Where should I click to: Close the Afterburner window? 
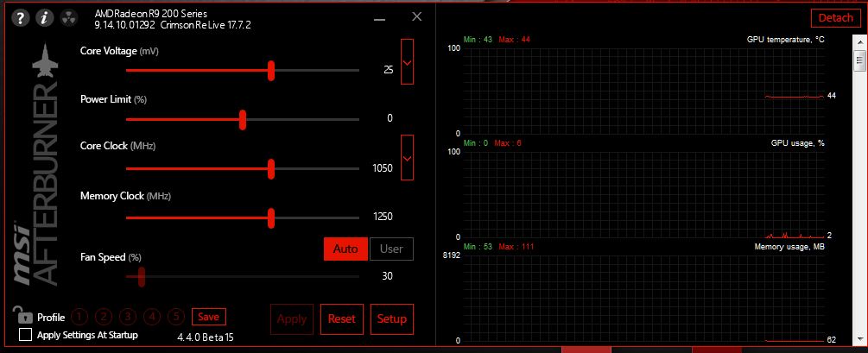click(417, 16)
